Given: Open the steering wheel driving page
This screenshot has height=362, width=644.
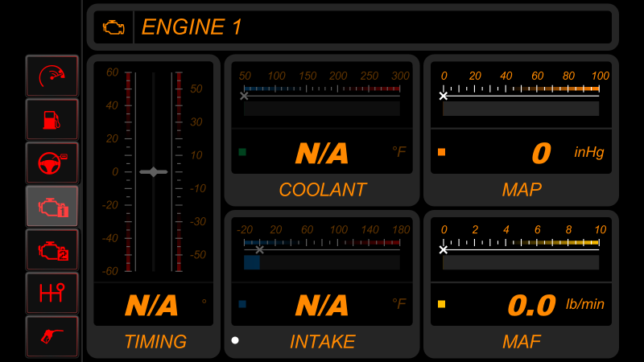Looking at the screenshot, I should pyautogui.click(x=52, y=163).
